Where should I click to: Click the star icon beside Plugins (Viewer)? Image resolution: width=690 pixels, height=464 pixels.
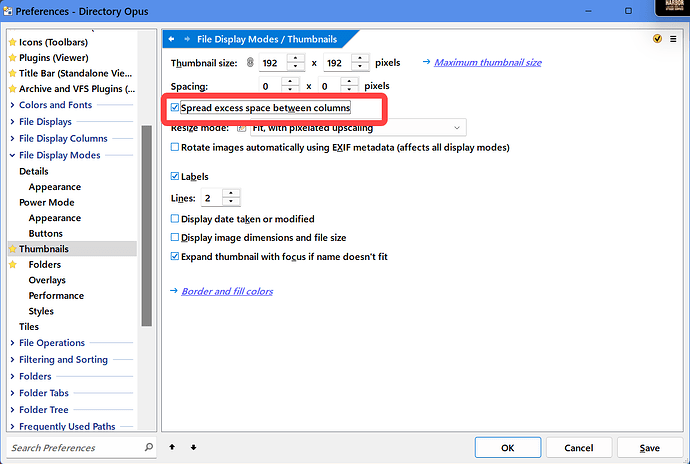pyautogui.click(x=13, y=58)
